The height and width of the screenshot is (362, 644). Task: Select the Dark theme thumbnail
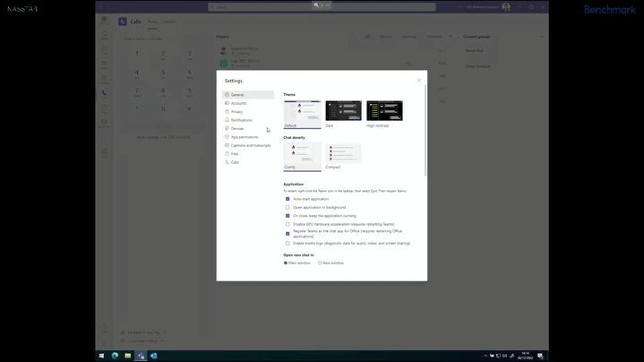(x=343, y=111)
